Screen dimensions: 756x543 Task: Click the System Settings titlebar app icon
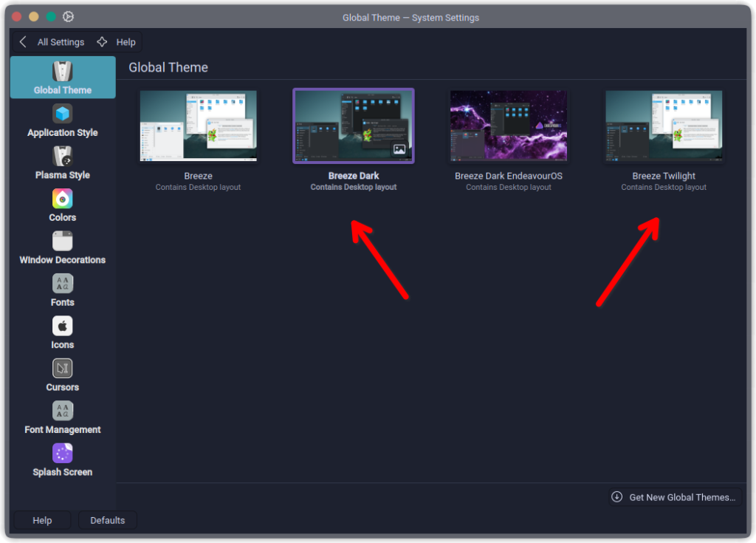pyautogui.click(x=68, y=17)
